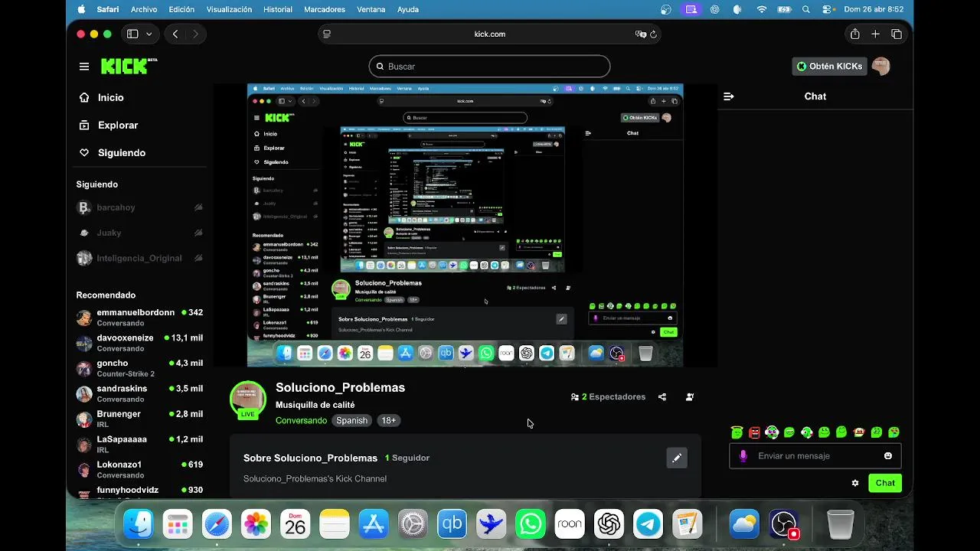Go back with Safari's back arrow
Screen dimensions: 980x551
point(176,34)
